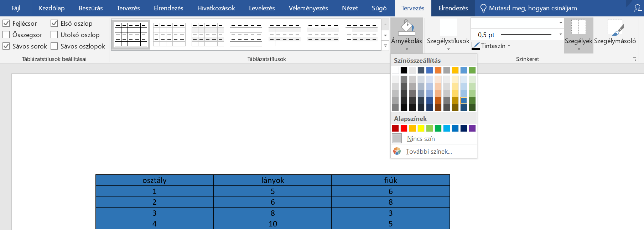The image size is (644, 230).
Task: Pick purple standard color swatch
Action: 472,128
